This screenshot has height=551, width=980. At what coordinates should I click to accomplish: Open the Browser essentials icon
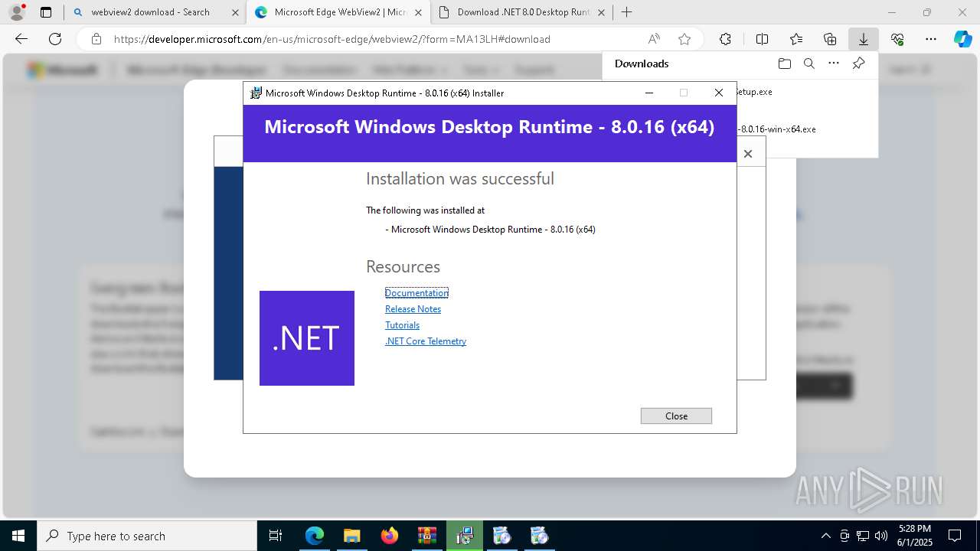897,39
